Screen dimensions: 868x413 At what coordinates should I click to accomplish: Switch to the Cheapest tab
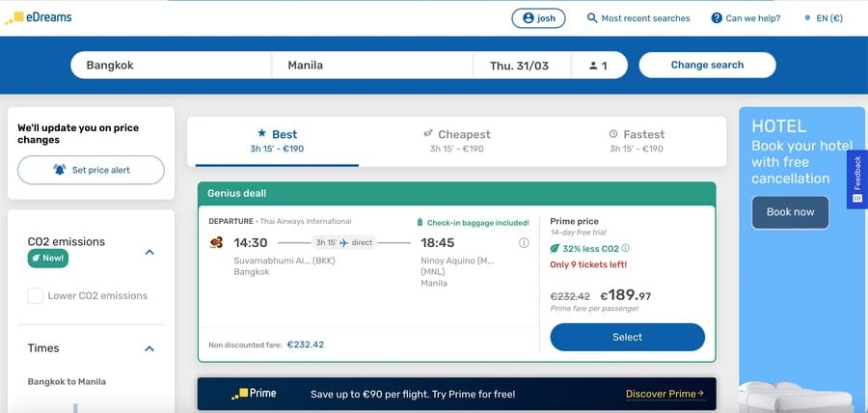[457, 141]
